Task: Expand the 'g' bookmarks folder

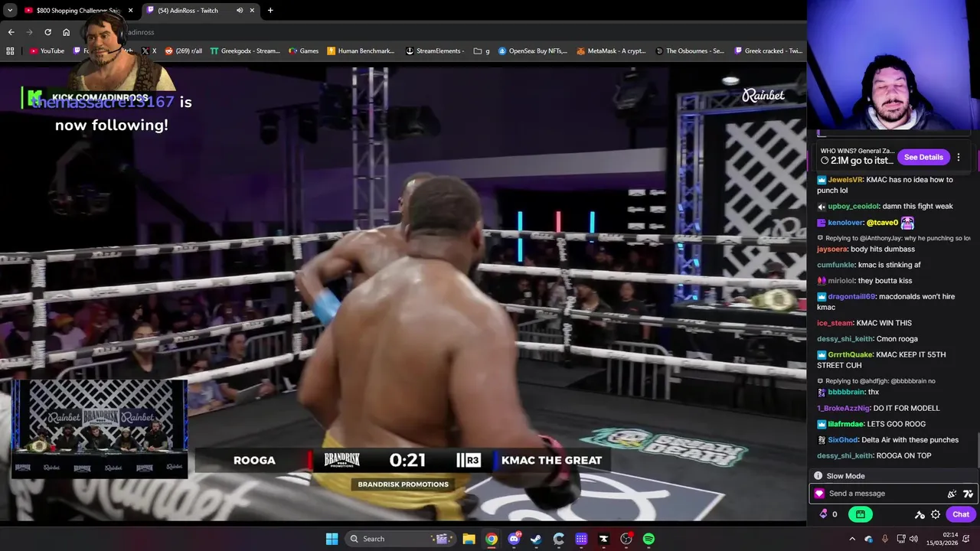Action: pos(482,51)
